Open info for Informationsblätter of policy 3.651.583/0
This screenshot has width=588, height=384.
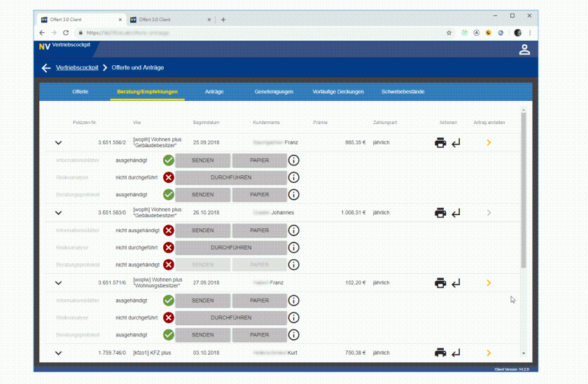click(293, 231)
